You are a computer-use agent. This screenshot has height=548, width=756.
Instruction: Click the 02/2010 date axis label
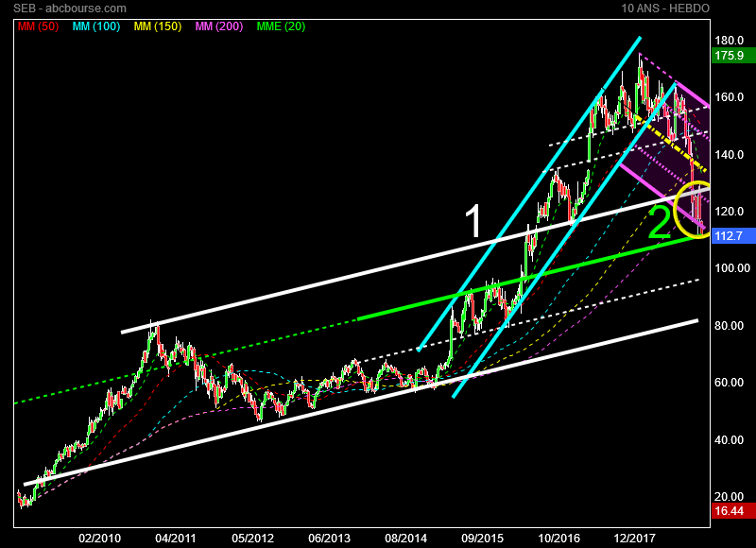coord(99,539)
